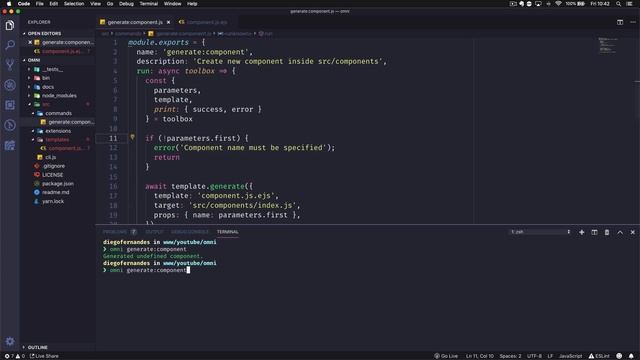Open the Extensions view in activity bar

10,105
